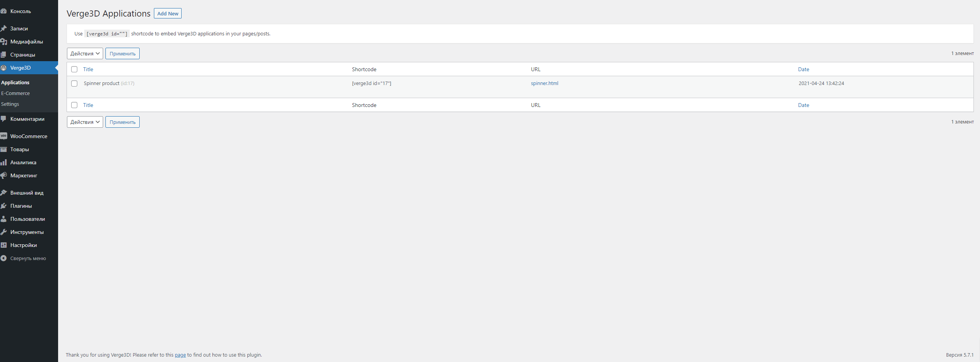Click the Shortcode column header text

(364, 69)
